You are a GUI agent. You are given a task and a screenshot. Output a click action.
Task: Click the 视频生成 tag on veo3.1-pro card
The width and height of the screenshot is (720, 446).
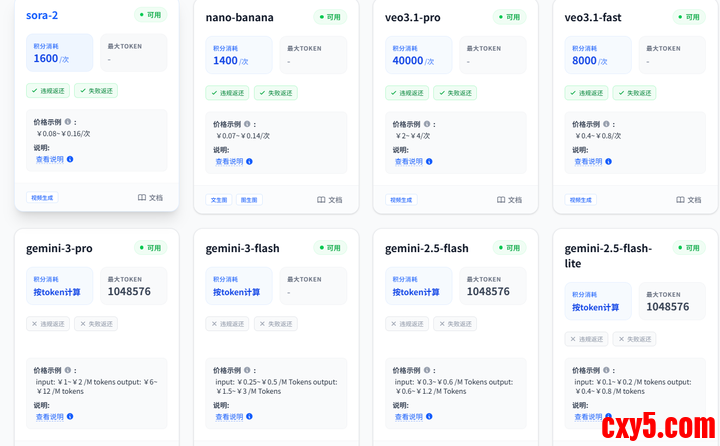click(x=400, y=200)
